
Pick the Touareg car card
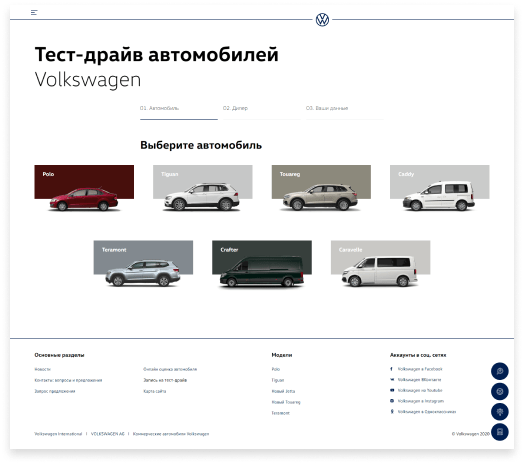coord(321,188)
